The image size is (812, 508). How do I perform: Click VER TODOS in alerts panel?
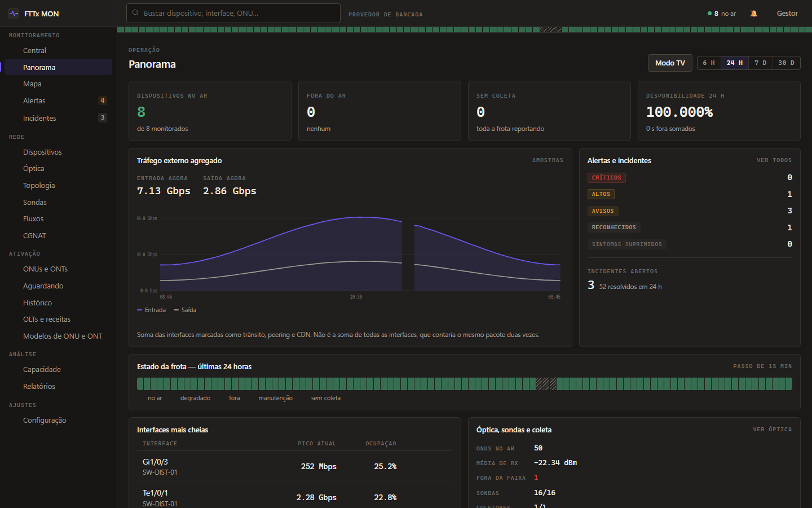point(774,160)
